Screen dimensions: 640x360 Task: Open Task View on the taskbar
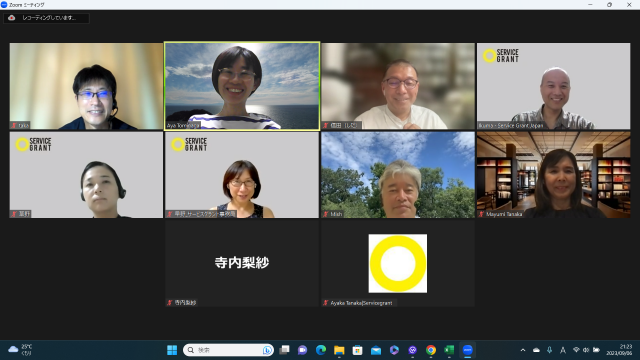[x=284, y=350]
